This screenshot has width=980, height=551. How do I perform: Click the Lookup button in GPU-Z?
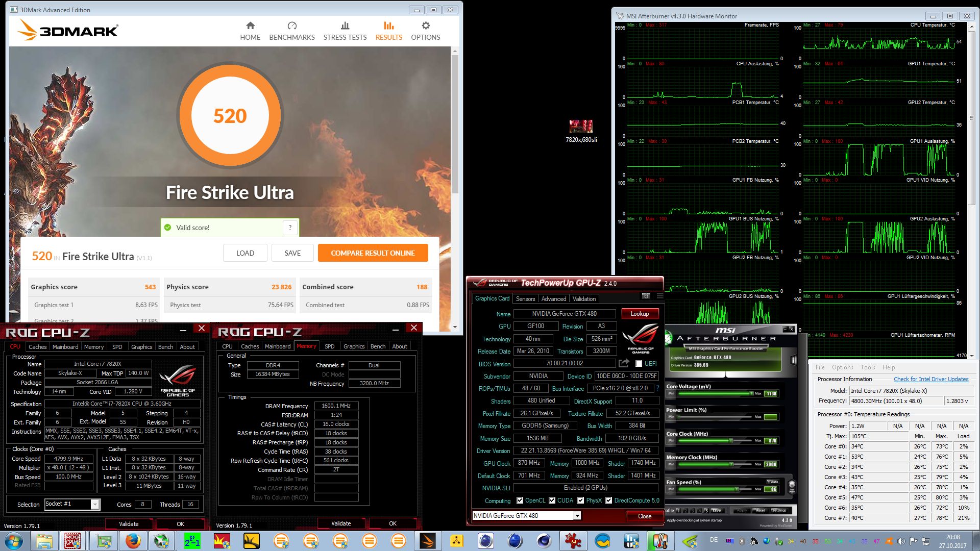click(640, 314)
